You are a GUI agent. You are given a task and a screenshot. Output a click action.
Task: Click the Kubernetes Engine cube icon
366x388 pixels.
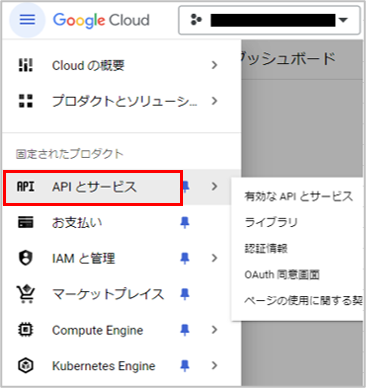click(25, 366)
